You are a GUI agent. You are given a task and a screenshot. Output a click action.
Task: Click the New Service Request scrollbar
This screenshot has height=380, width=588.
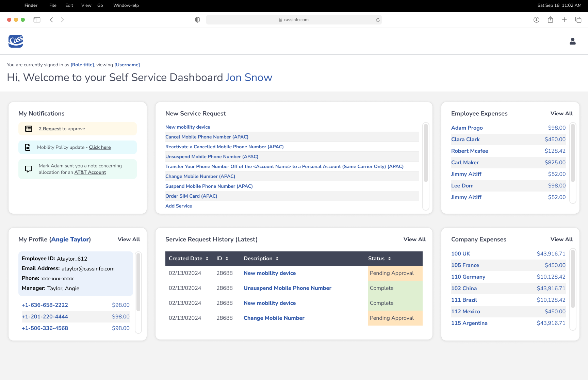pyautogui.click(x=425, y=153)
